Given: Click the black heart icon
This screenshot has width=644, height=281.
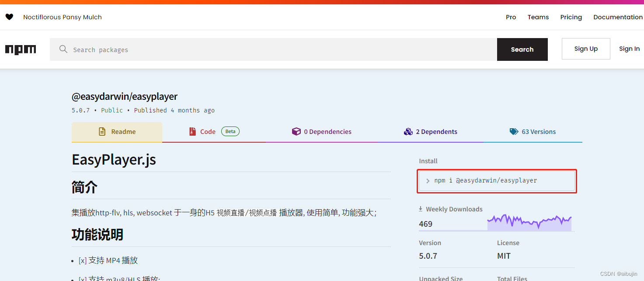Looking at the screenshot, I should (x=9, y=17).
